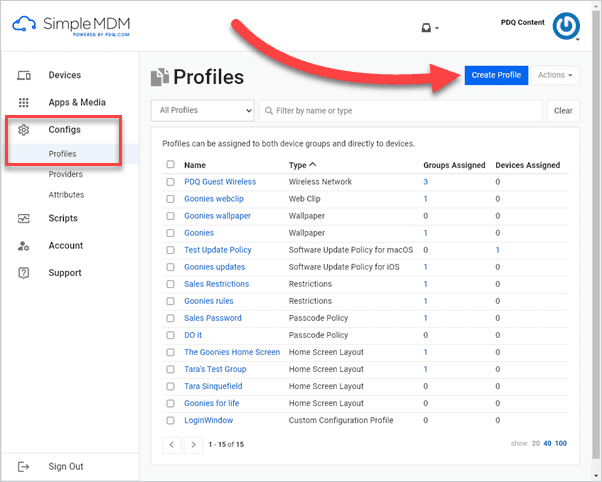Sort by the Name column header
The width and height of the screenshot is (602, 482).
(195, 165)
